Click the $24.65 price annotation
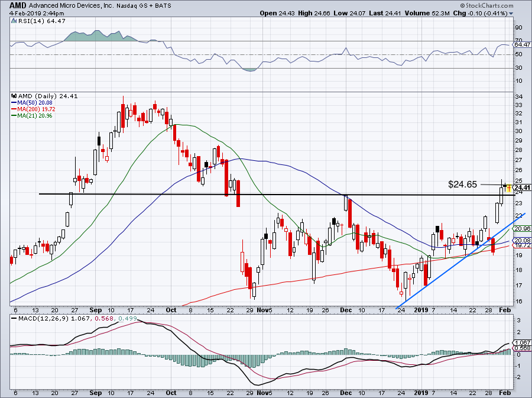The height and width of the screenshot is (398, 532). (462, 185)
